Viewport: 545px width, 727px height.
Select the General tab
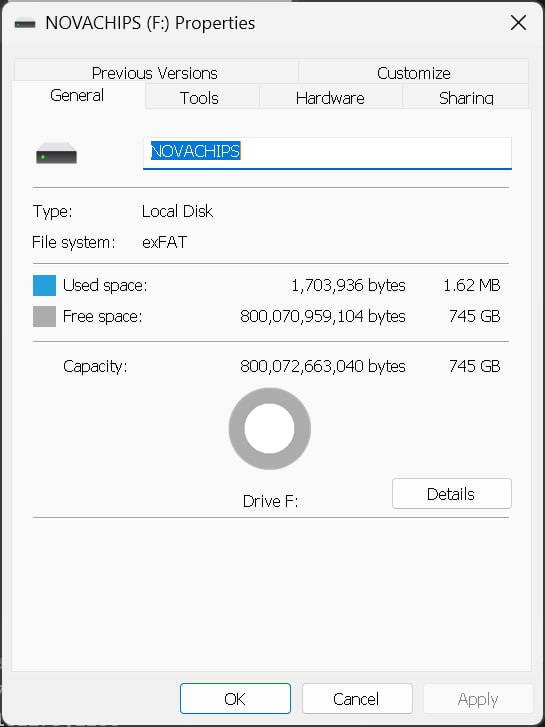tap(77, 95)
